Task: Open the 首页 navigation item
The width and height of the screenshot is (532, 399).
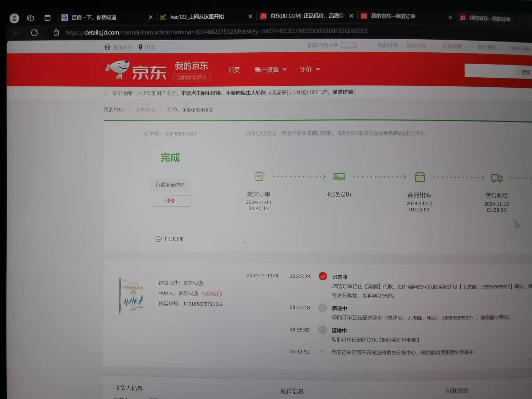Action: 234,70
